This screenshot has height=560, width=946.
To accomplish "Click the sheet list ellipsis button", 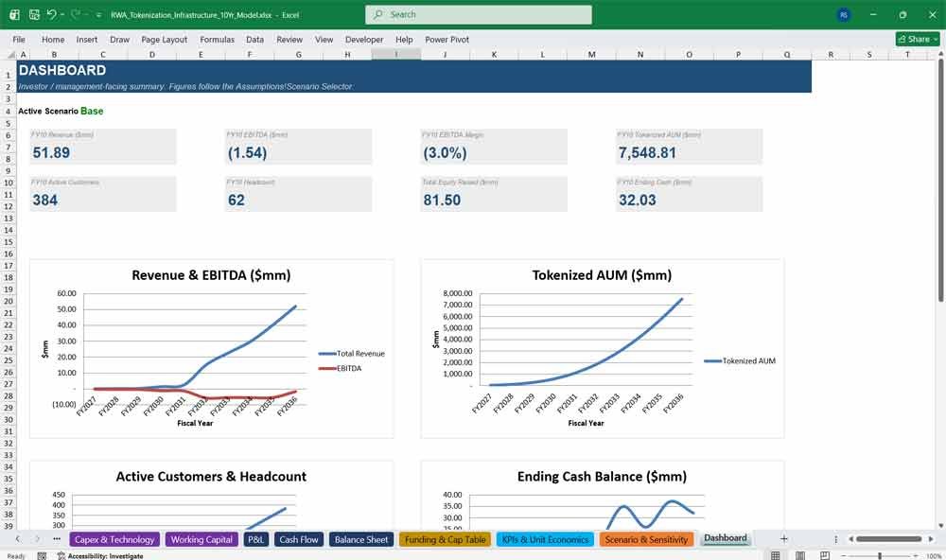I will point(57,539).
